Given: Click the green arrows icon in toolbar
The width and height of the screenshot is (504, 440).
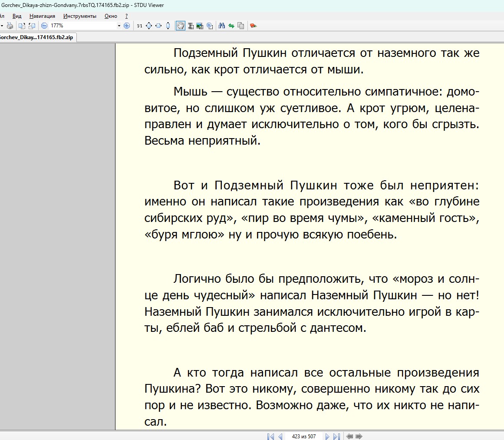Looking at the screenshot, I should [231, 26].
